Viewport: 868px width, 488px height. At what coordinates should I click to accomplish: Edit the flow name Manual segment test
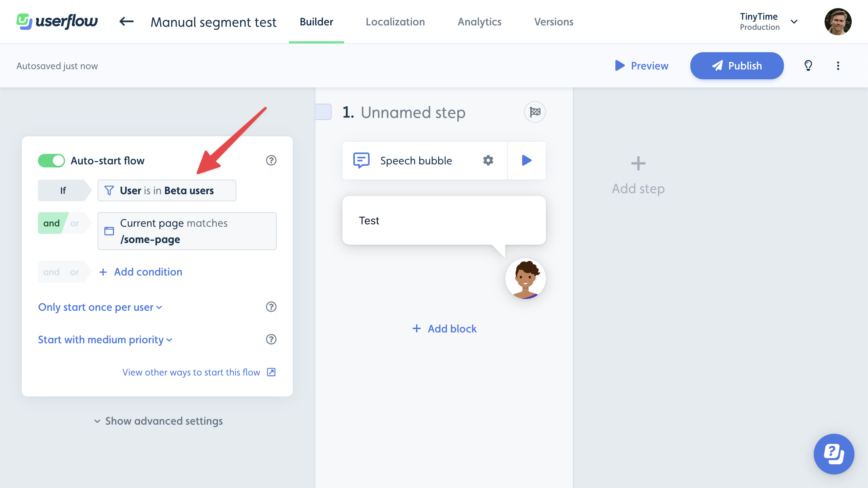(x=214, y=22)
